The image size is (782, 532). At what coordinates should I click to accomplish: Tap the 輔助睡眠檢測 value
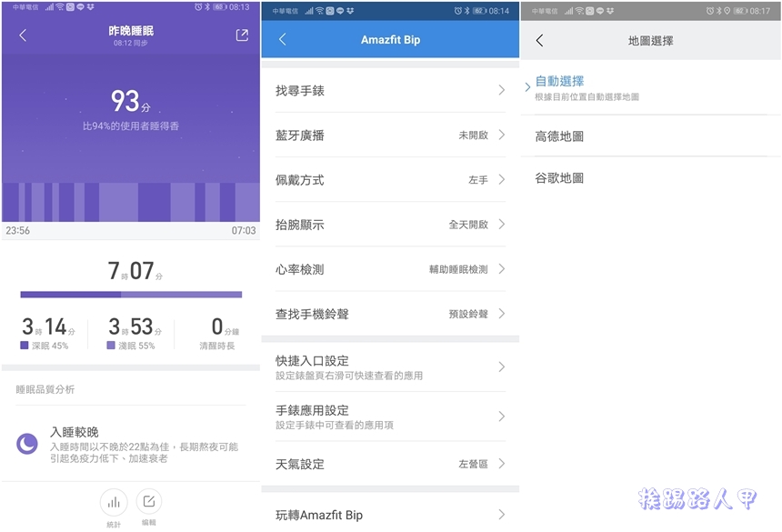(458, 269)
